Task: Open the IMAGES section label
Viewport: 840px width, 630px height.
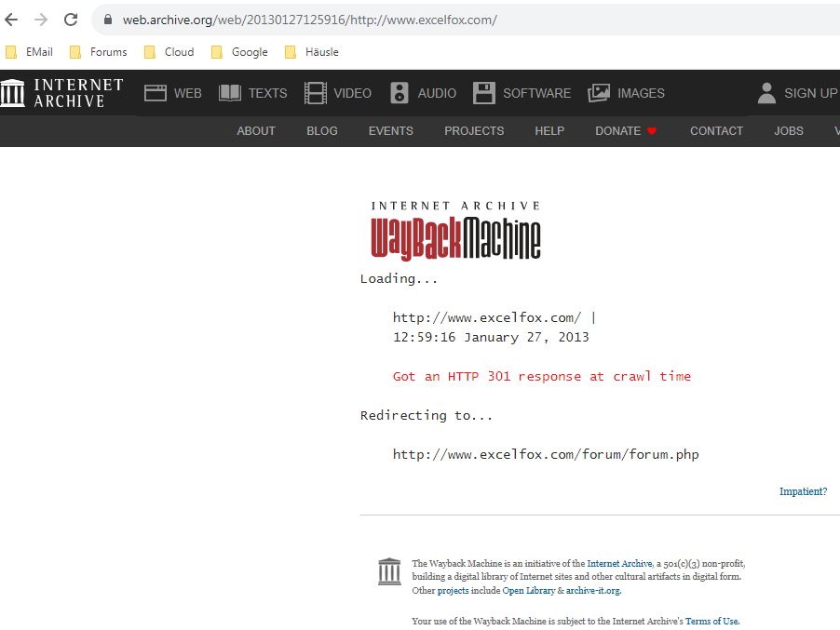Action: 642,93
